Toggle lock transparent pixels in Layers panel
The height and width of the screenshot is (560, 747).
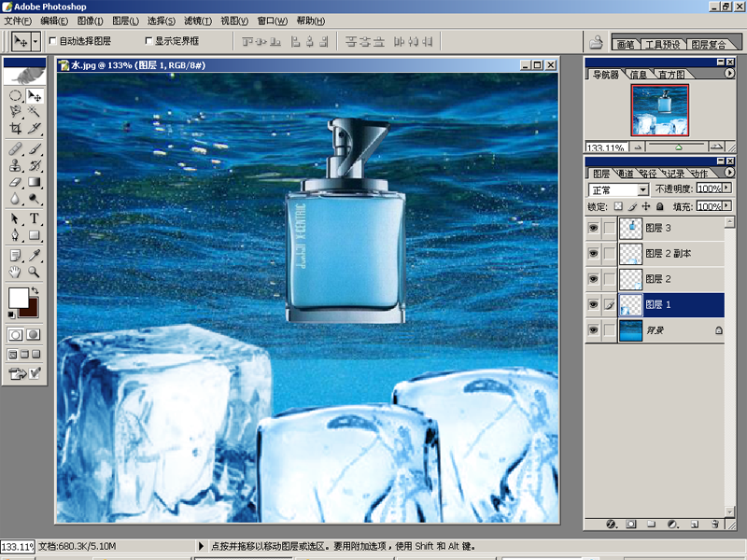(x=618, y=206)
